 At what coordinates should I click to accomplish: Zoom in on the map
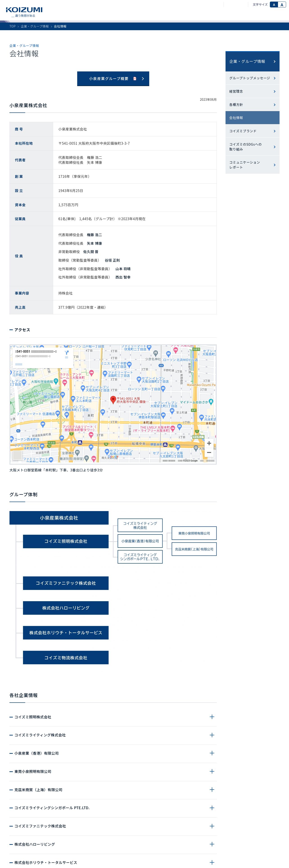click(209, 443)
